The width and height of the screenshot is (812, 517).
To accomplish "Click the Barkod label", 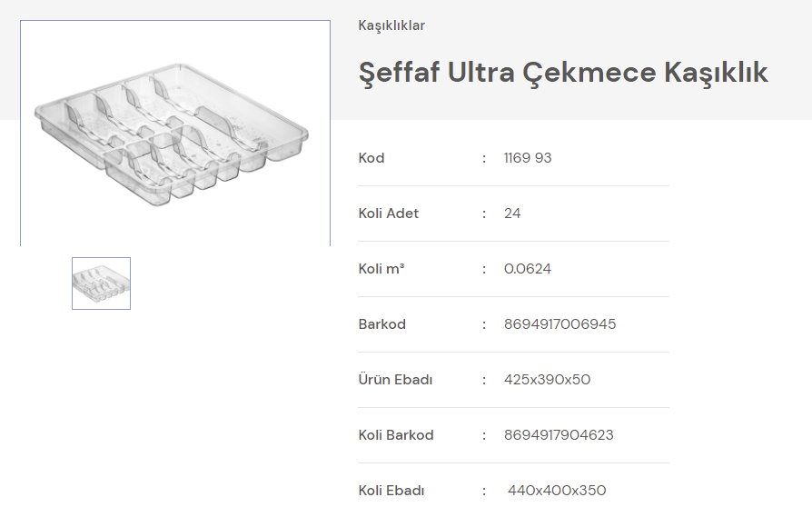I will pyautogui.click(x=382, y=324).
